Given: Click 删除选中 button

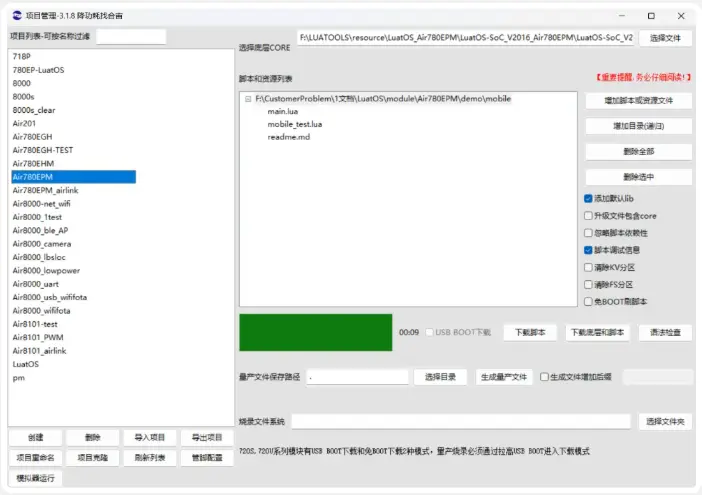Looking at the screenshot, I should (x=638, y=177).
